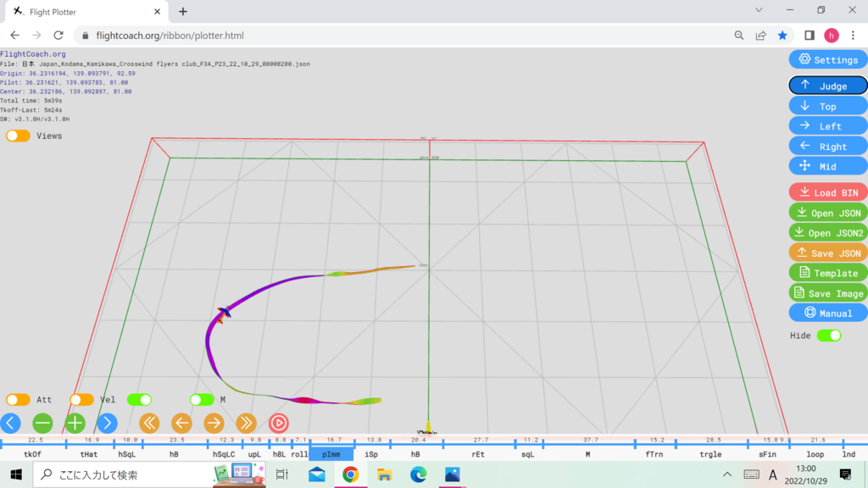The height and width of the screenshot is (488, 868).
Task: Click the orange left arrow step button
Action: point(181,424)
